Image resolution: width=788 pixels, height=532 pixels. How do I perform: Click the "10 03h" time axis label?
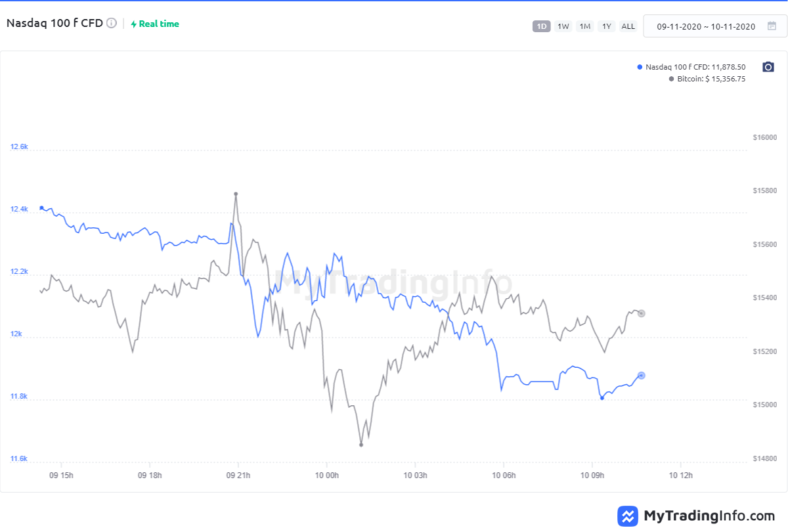click(416, 475)
